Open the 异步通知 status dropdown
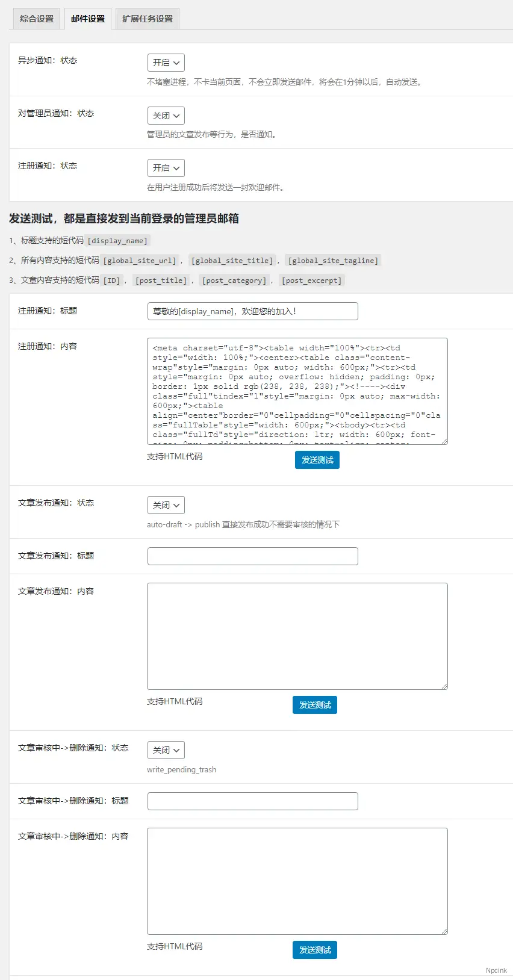This screenshot has height=980, width=513. (166, 63)
